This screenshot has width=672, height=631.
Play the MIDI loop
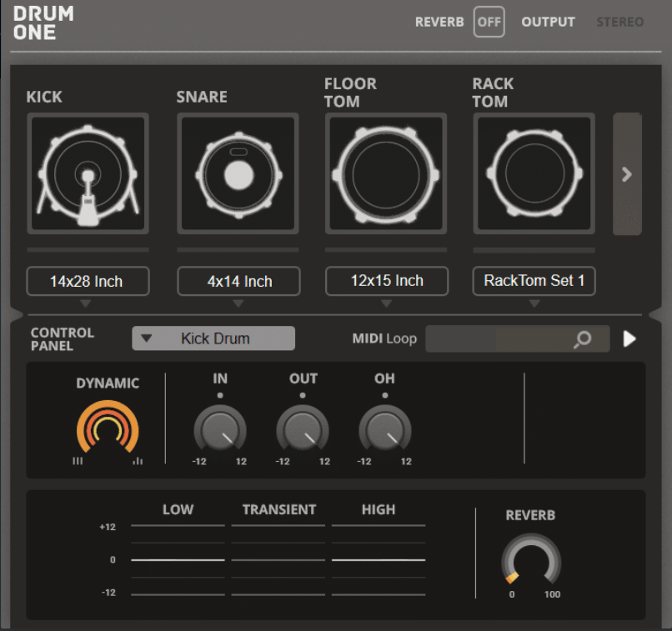pyautogui.click(x=629, y=339)
